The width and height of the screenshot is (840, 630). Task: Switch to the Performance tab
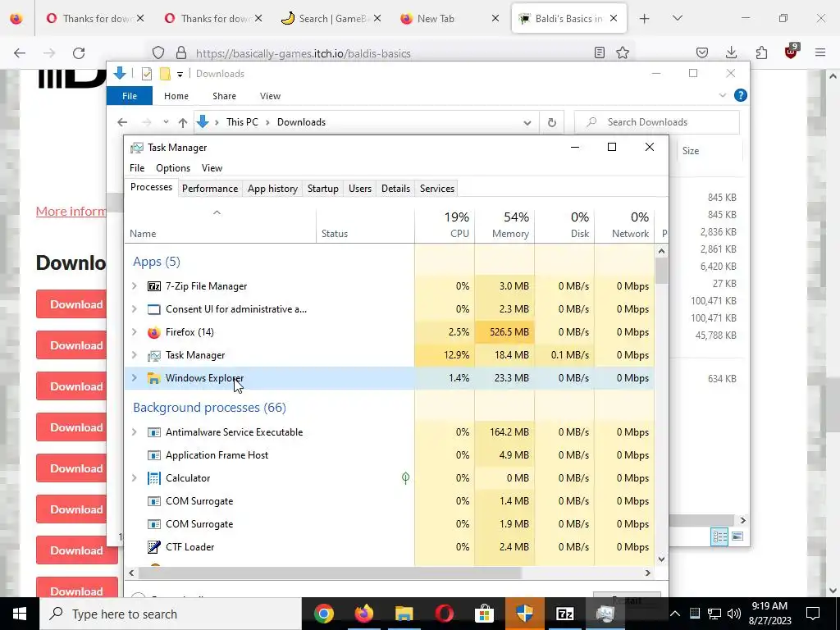pos(210,189)
